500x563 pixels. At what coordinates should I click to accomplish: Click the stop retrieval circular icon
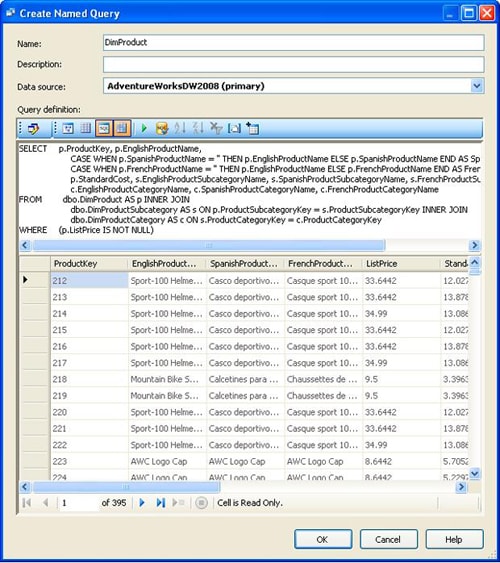click(201, 503)
